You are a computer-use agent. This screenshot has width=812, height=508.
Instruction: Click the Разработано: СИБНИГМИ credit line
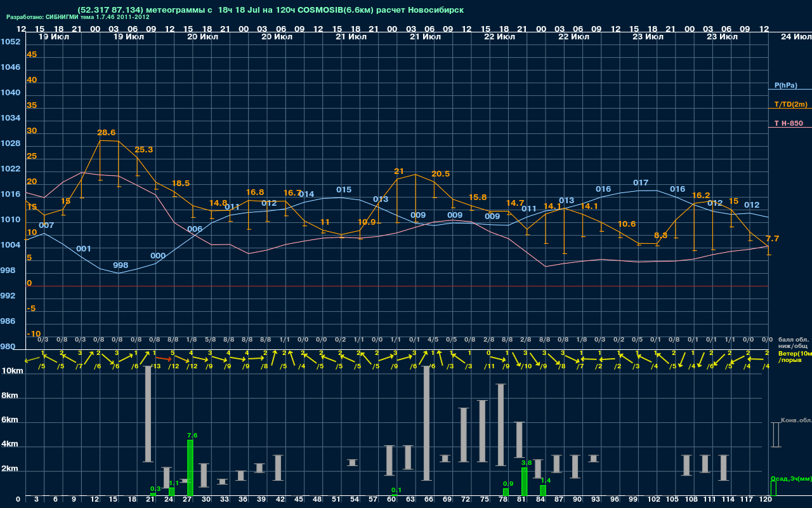(x=78, y=17)
